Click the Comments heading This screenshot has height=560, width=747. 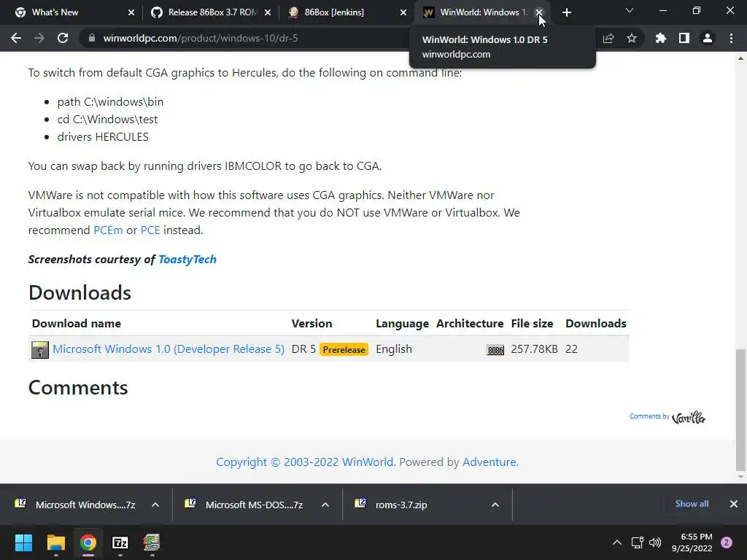click(78, 388)
